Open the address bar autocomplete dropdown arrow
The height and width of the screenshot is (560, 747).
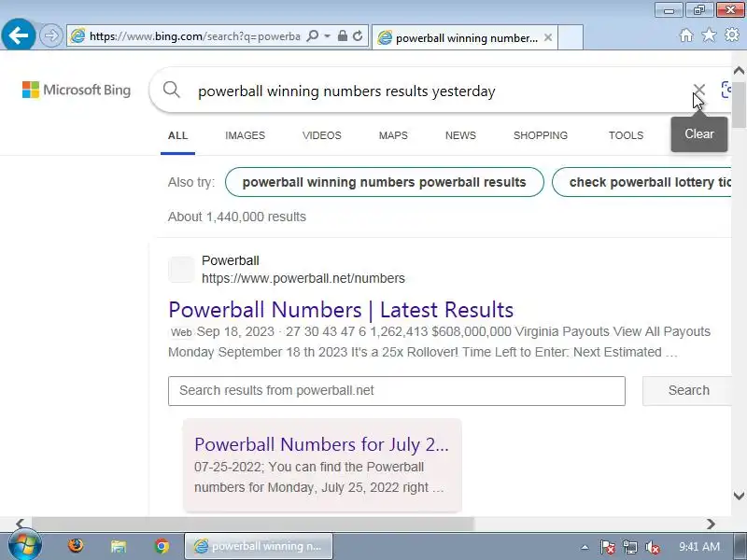pyautogui.click(x=328, y=36)
